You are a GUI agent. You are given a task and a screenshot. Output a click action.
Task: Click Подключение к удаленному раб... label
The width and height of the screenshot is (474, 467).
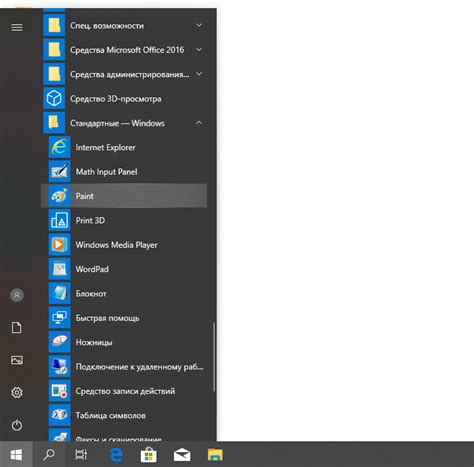(139, 367)
